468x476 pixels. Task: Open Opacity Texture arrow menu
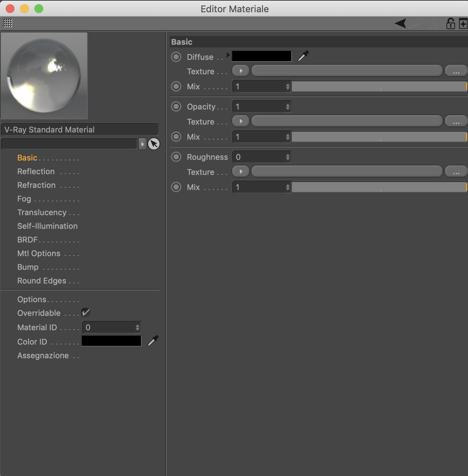(241, 121)
